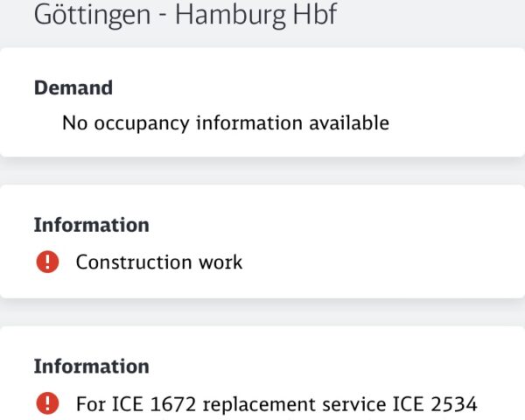Viewport: 525px width, 420px height.
Task: Click the gray gap between the Demand and Information cards
Action: pos(262,171)
